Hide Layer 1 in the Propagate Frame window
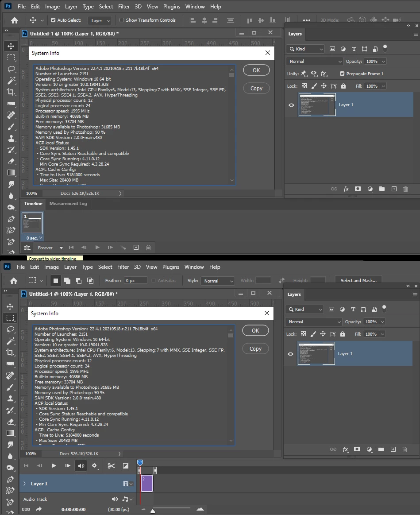The image size is (420, 515). coord(291,105)
